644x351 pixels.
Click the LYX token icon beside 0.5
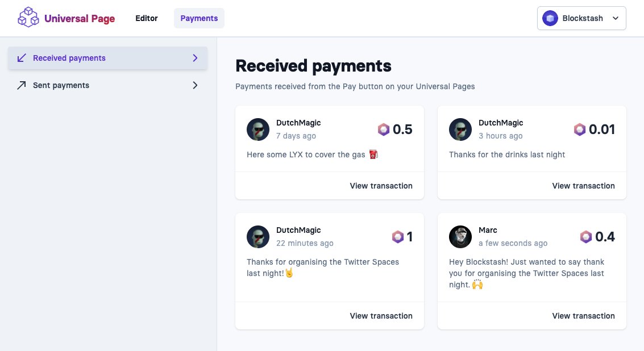tap(383, 129)
